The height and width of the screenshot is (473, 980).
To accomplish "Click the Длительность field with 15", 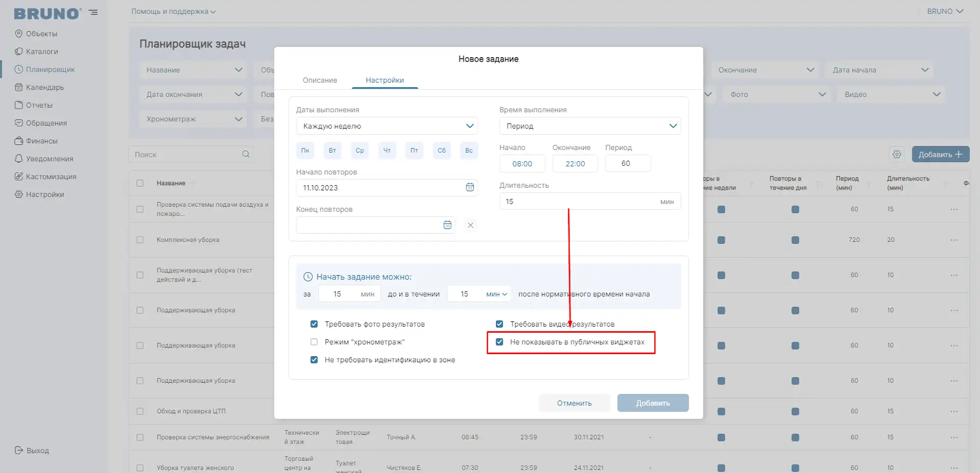I will pos(590,202).
